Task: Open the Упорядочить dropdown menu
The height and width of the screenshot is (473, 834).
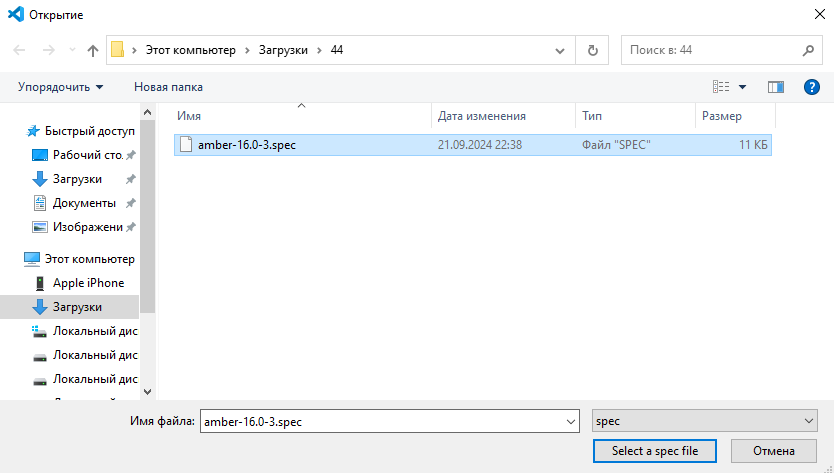Action: (60, 87)
